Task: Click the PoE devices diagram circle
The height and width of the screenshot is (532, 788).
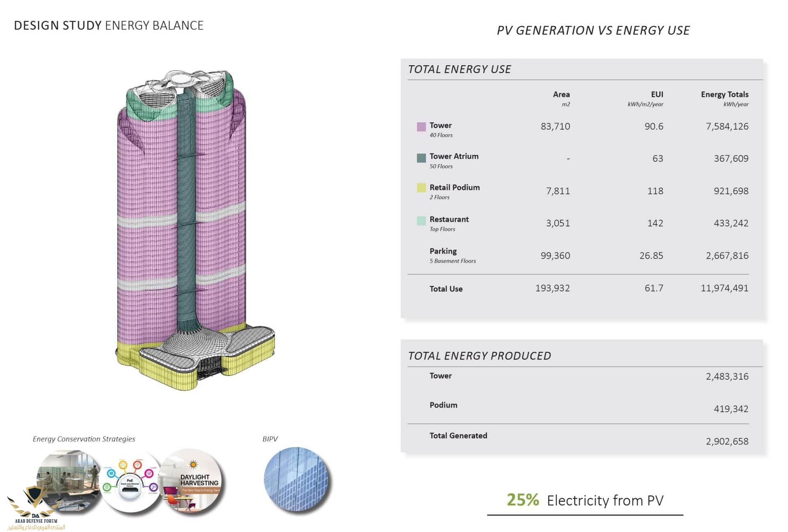Action: [130, 481]
